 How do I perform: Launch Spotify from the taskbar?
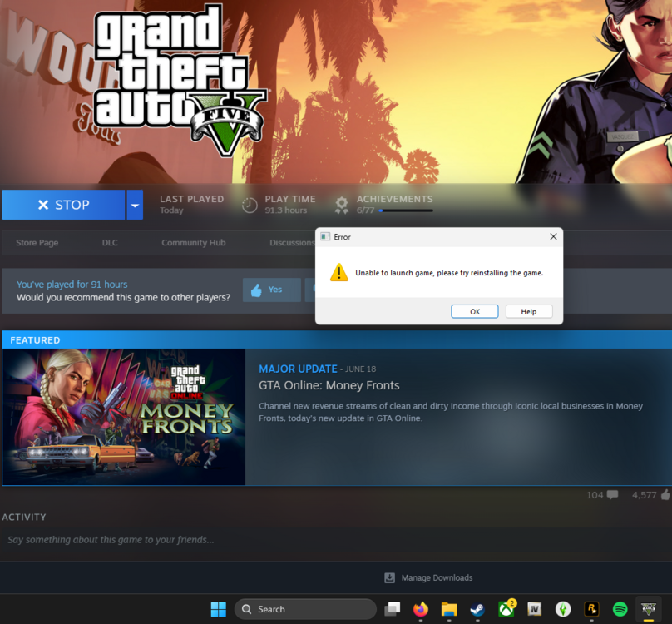619,608
